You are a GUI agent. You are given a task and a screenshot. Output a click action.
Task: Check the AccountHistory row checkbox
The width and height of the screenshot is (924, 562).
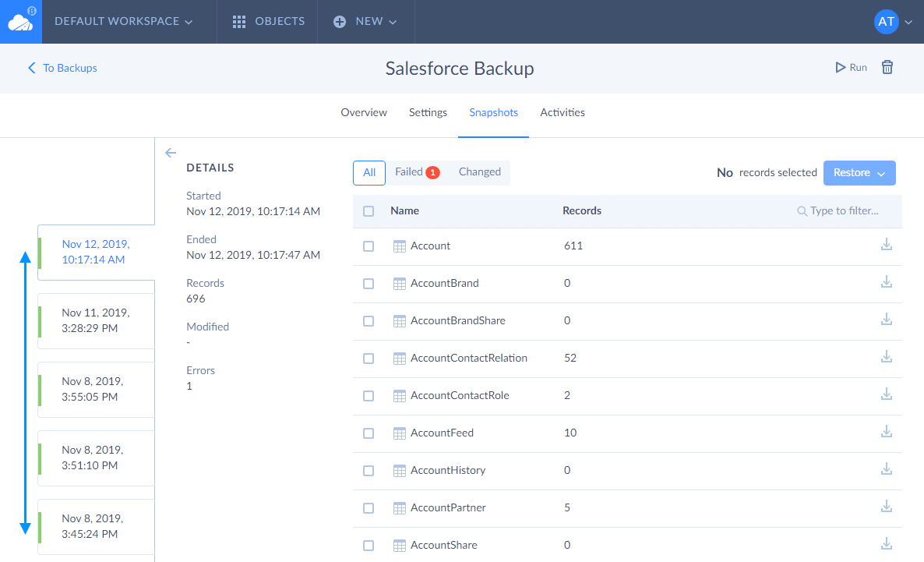(369, 471)
